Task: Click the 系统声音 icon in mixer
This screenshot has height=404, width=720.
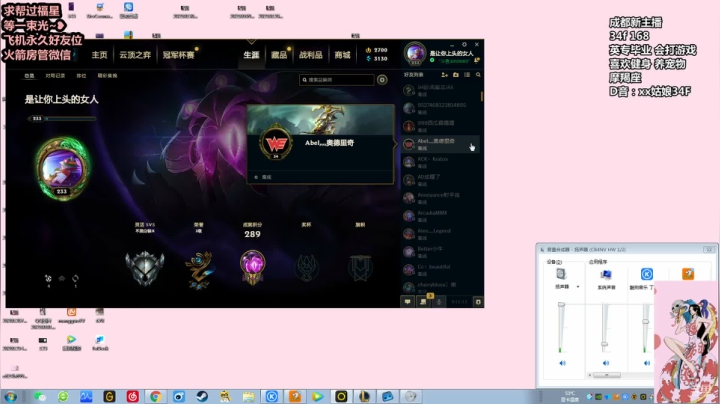Action: coord(606,275)
